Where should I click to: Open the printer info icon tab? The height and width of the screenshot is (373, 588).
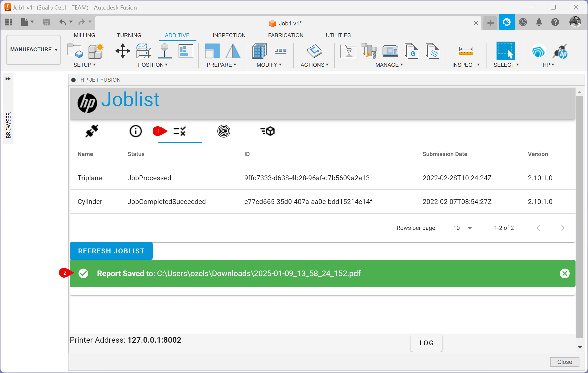pyautogui.click(x=136, y=131)
